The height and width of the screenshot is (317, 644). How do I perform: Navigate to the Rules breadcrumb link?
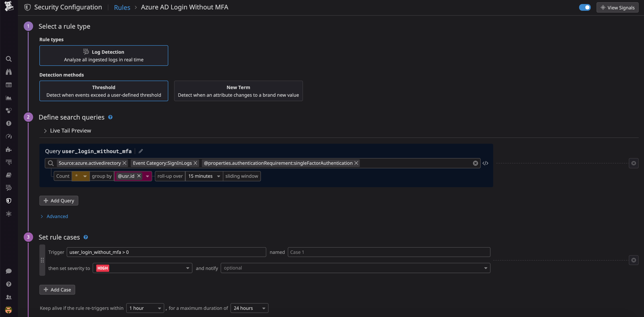pyautogui.click(x=122, y=7)
